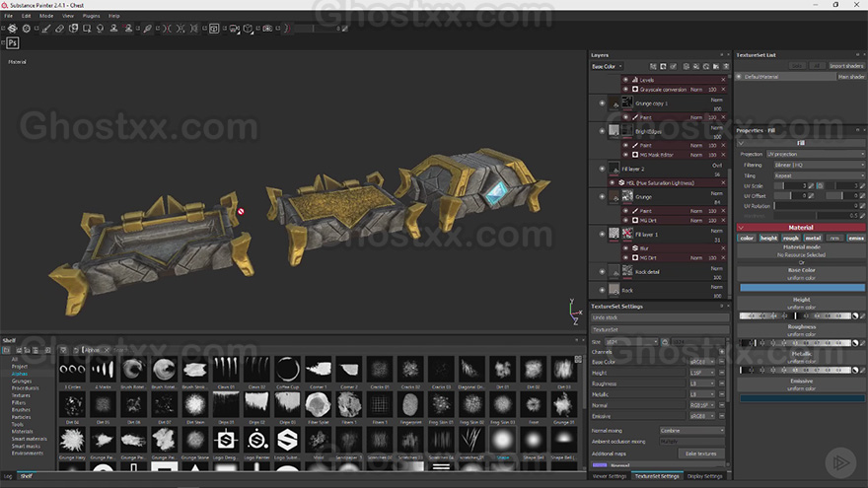Select the Paint brush tool in toolbar
868x488 pixels.
coord(46,29)
